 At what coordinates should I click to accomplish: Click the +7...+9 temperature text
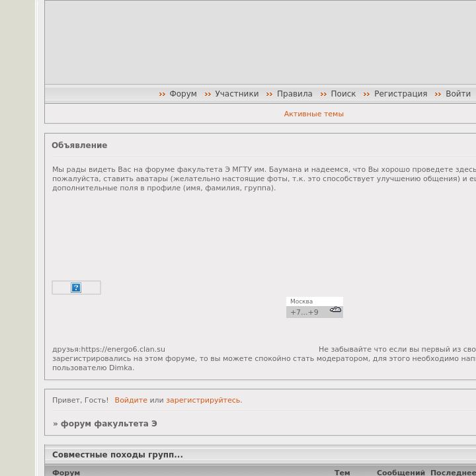pyautogui.click(x=304, y=312)
